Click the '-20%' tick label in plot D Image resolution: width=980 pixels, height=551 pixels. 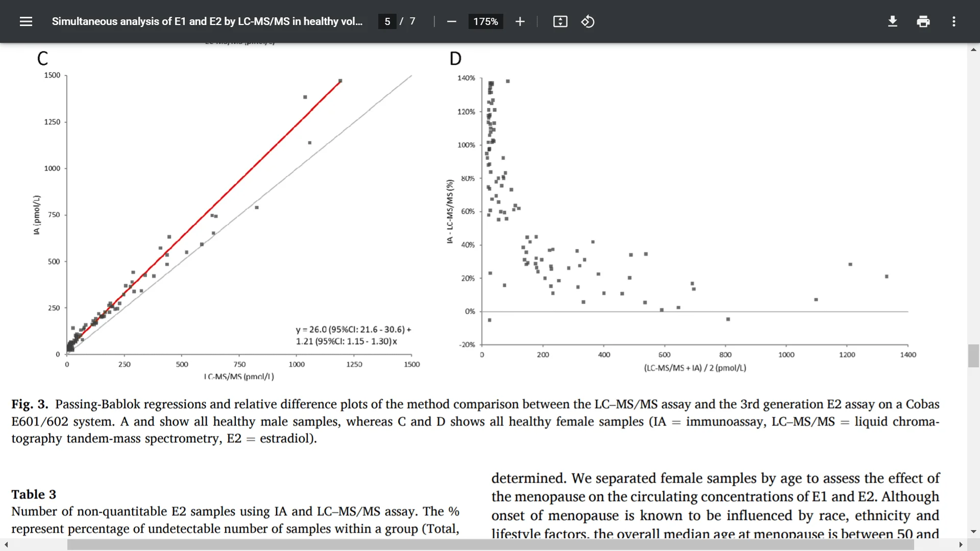point(467,345)
